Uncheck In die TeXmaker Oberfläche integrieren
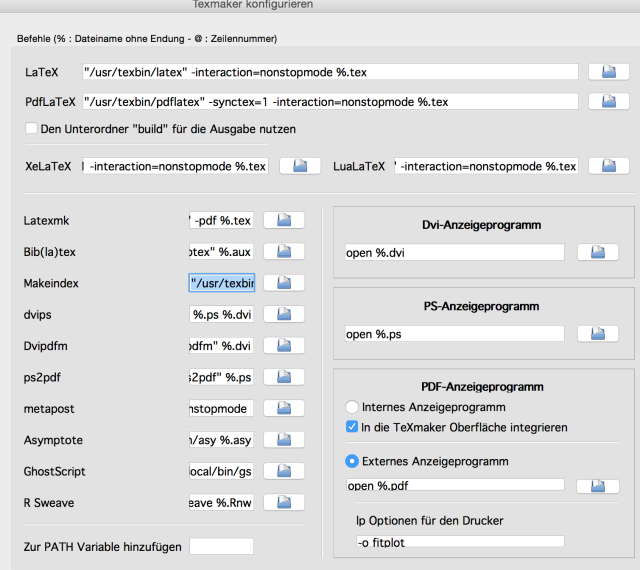Image resolution: width=640 pixels, height=570 pixels. click(x=352, y=427)
